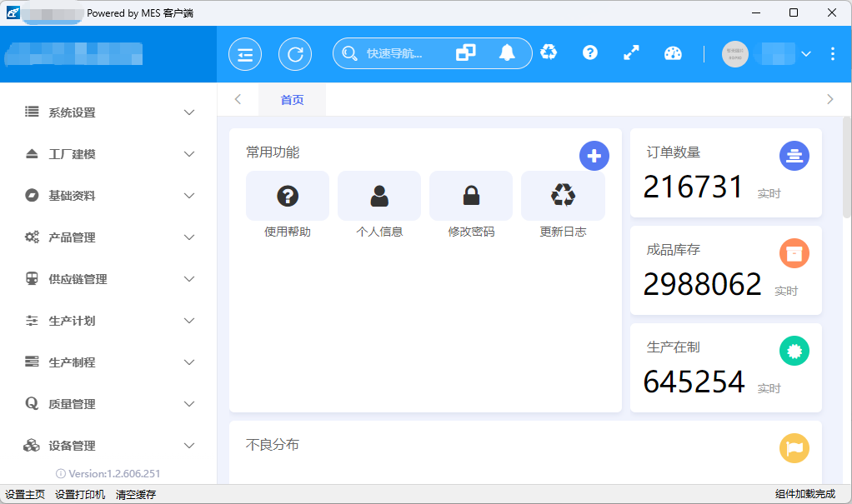Image resolution: width=852 pixels, height=504 pixels.
Task: Open 供应链管理 menu item label
Action: pyautogui.click(x=78, y=279)
